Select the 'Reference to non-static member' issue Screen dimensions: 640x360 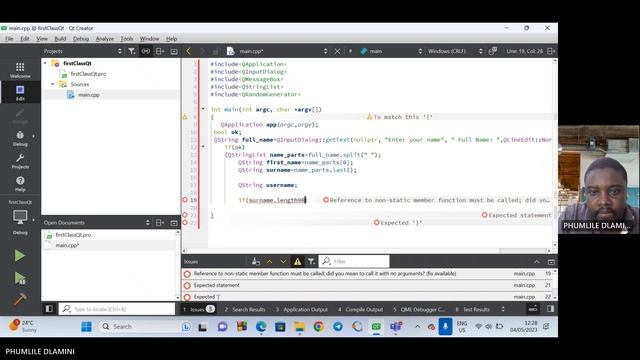point(367,274)
